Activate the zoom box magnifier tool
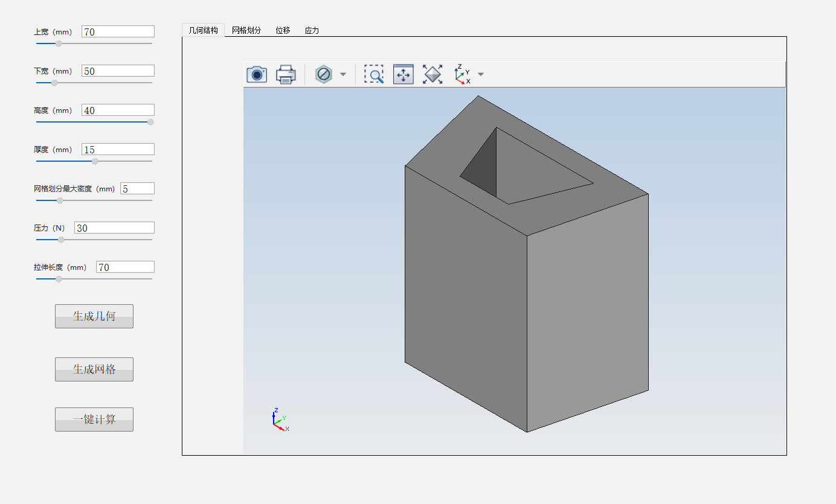836x504 pixels. pos(374,74)
